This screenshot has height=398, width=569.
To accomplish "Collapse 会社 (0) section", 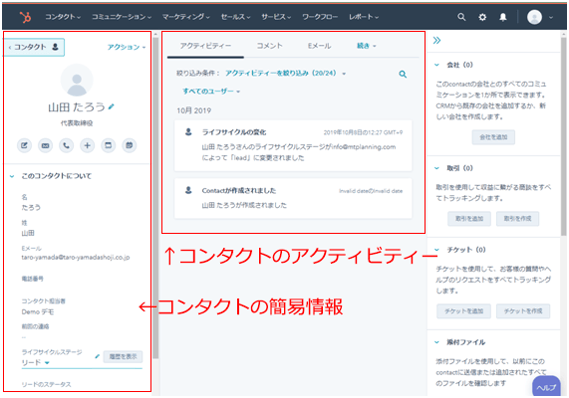I will click(437, 65).
